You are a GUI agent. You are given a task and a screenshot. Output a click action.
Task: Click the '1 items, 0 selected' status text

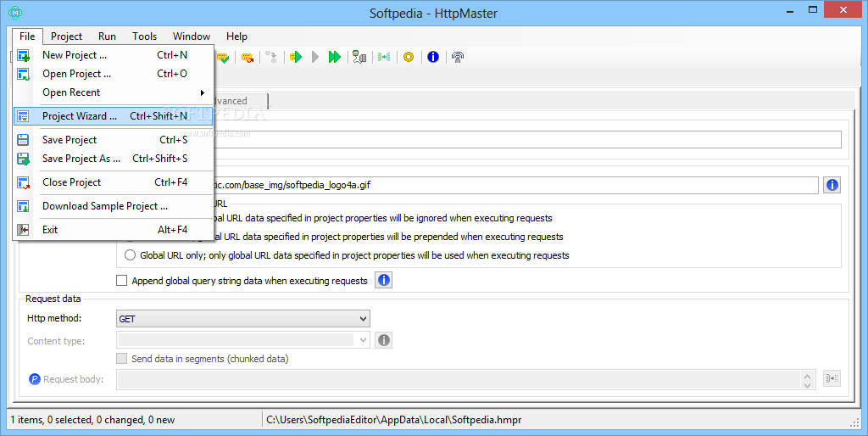point(92,420)
